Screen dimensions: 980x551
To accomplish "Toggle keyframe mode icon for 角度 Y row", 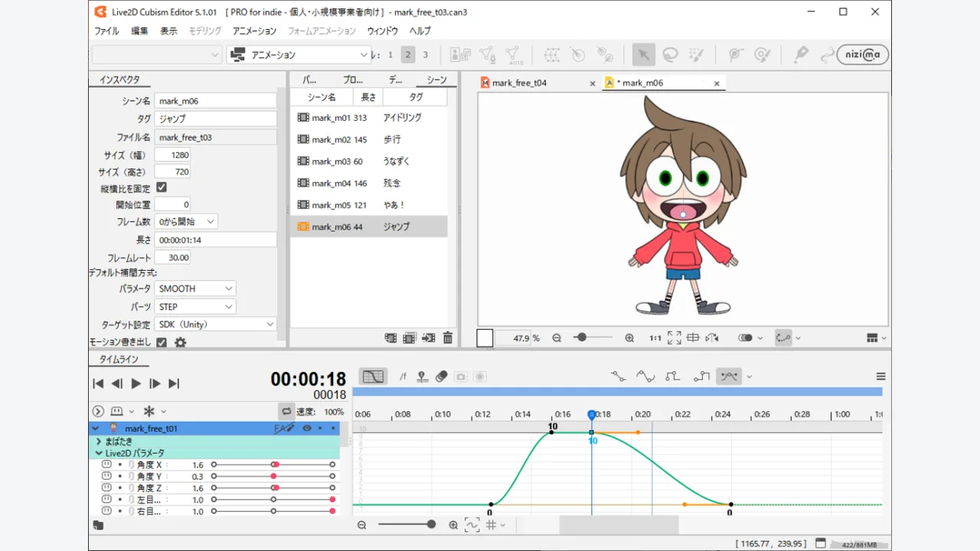I will coord(106,476).
